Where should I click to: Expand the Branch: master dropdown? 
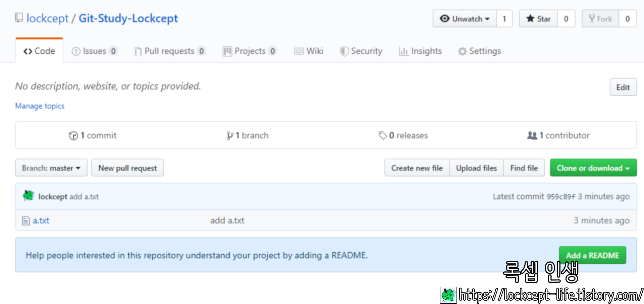pyautogui.click(x=51, y=168)
